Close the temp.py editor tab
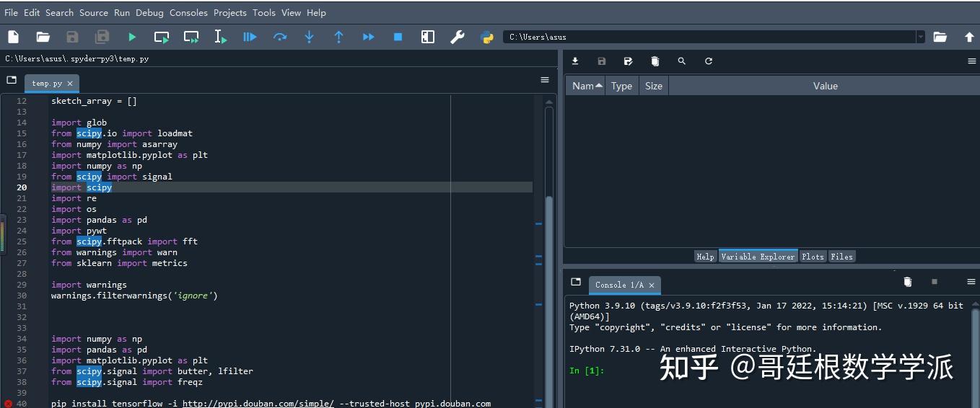This screenshot has height=408, width=980. coord(70,84)
